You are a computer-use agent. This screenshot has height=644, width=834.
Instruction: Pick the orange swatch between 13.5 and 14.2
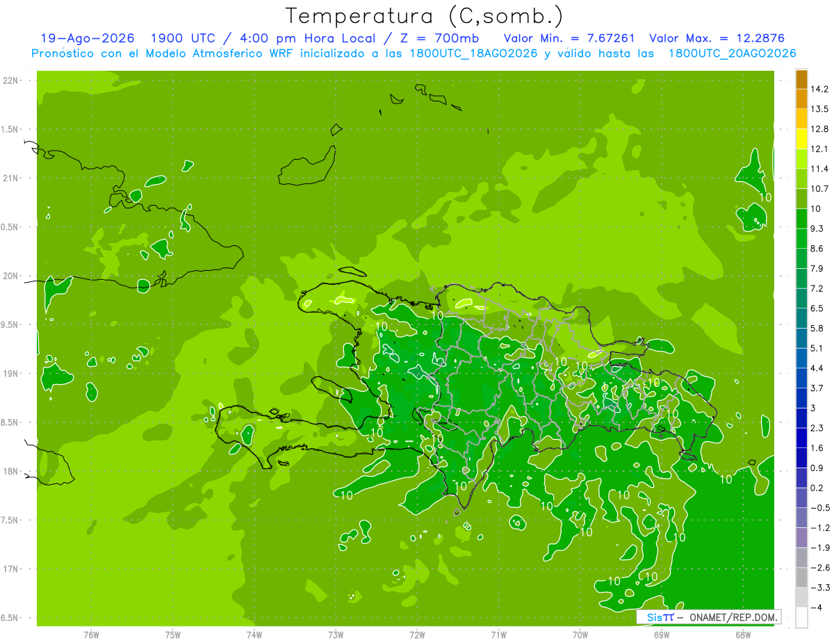[801, 99]
